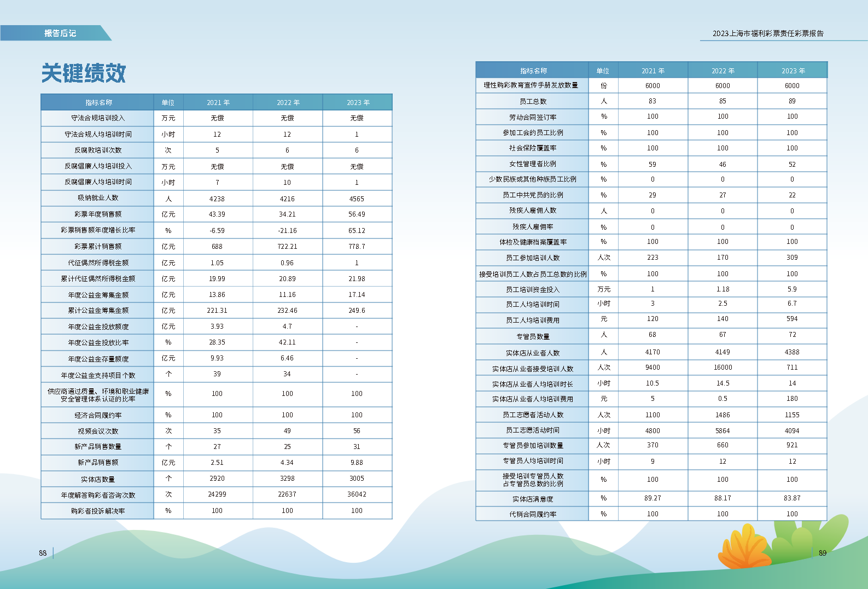Click the "关键绩效" page heading
The image size is (868, 589).
coord(84,73)
